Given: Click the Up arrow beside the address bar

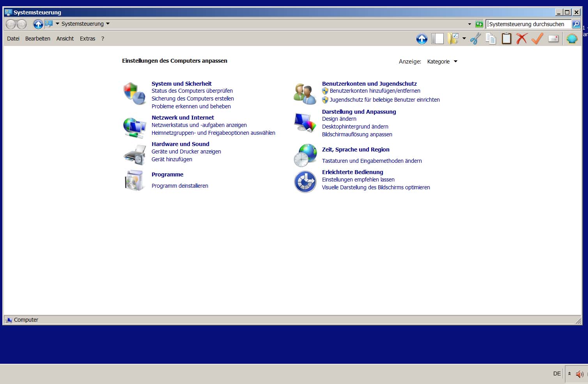Looking at the screenshot, I should click(x=38, y=24).
